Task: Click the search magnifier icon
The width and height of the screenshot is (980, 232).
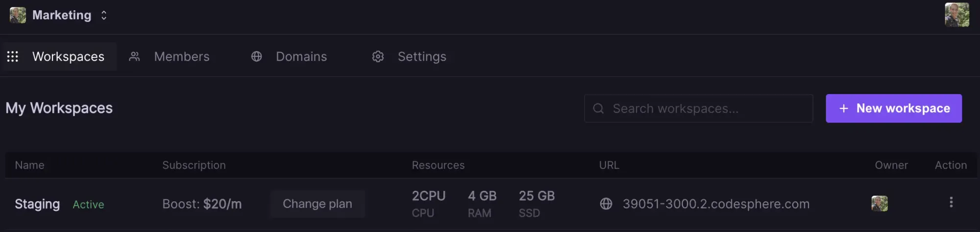Action: coord(598,108)
